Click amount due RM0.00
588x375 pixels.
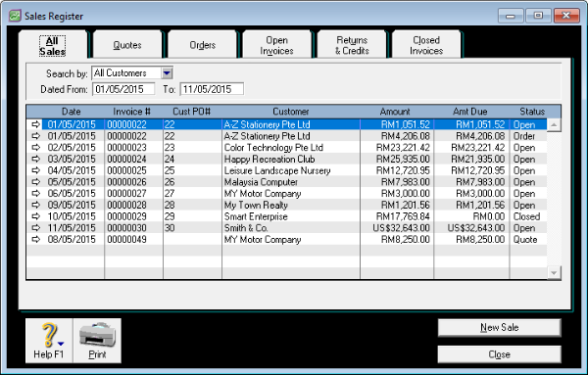[489, 216]
